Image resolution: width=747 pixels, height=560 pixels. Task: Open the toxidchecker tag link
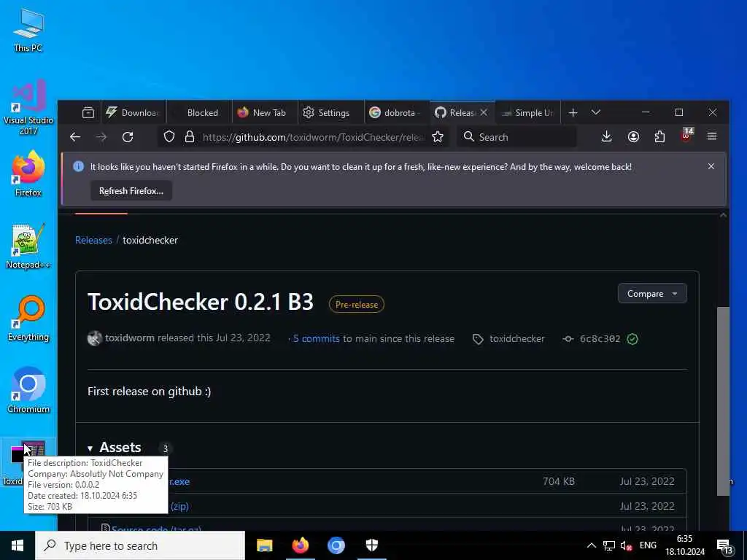517,338
